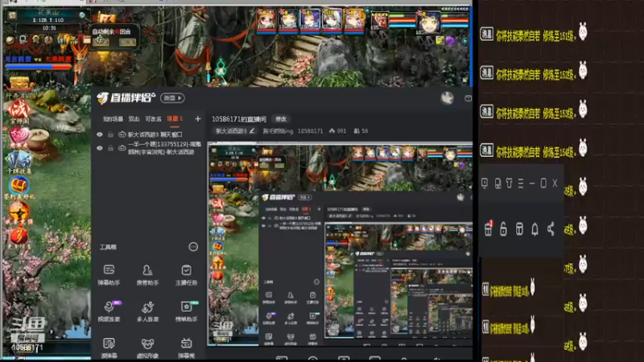The width and height of the screenshot is (644, 362).
Task: Open the 弹幕助手 danmaku assistant tool
Action: 109,274
